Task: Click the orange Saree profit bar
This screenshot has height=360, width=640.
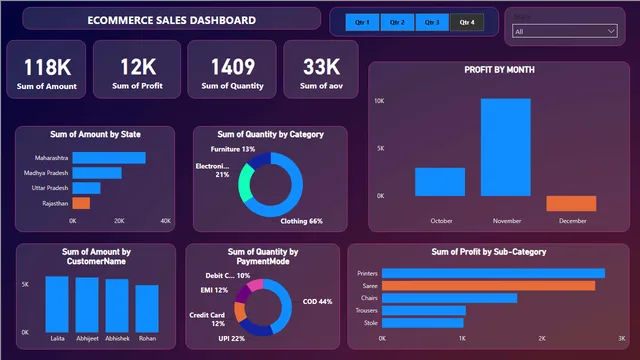Action: tap(489, 286)
